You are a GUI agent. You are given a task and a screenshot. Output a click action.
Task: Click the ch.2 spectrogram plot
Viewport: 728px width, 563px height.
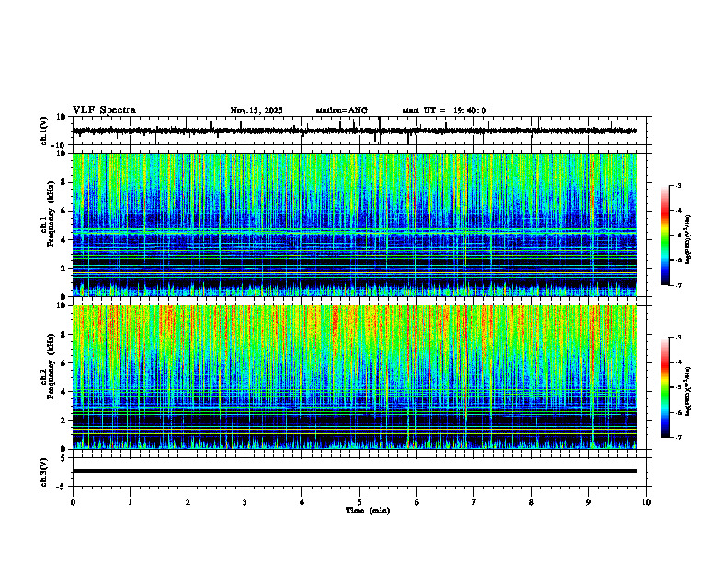[x=355, y=377]
